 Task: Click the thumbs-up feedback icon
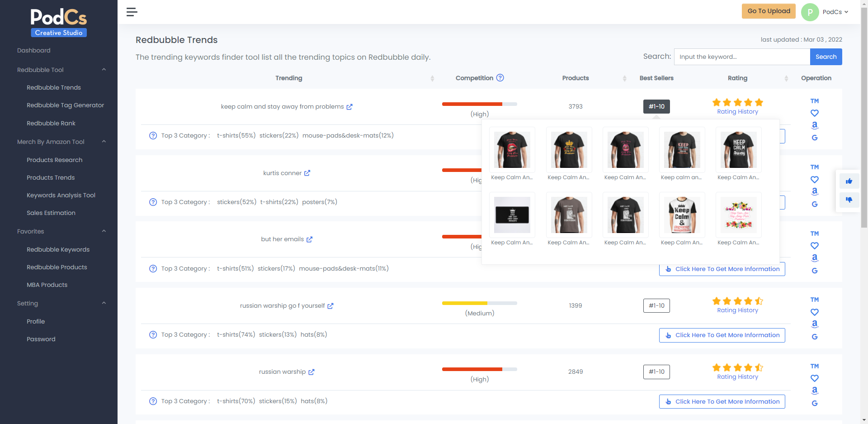click(x=849, y=181)
